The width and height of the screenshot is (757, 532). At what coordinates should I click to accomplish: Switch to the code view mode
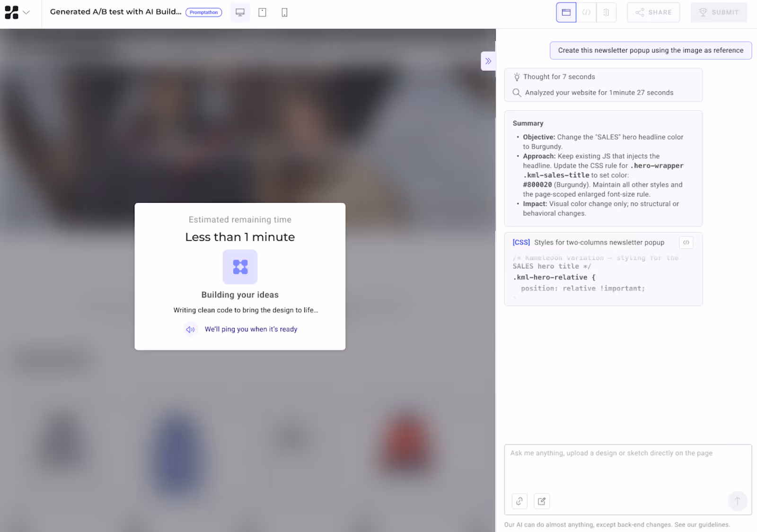tap(586, 12)
